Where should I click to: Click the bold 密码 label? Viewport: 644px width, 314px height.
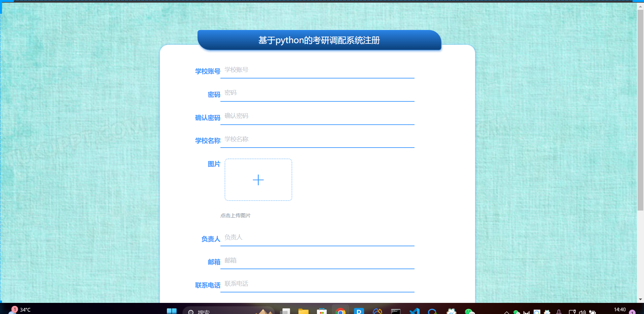click(x=214, y=94)
